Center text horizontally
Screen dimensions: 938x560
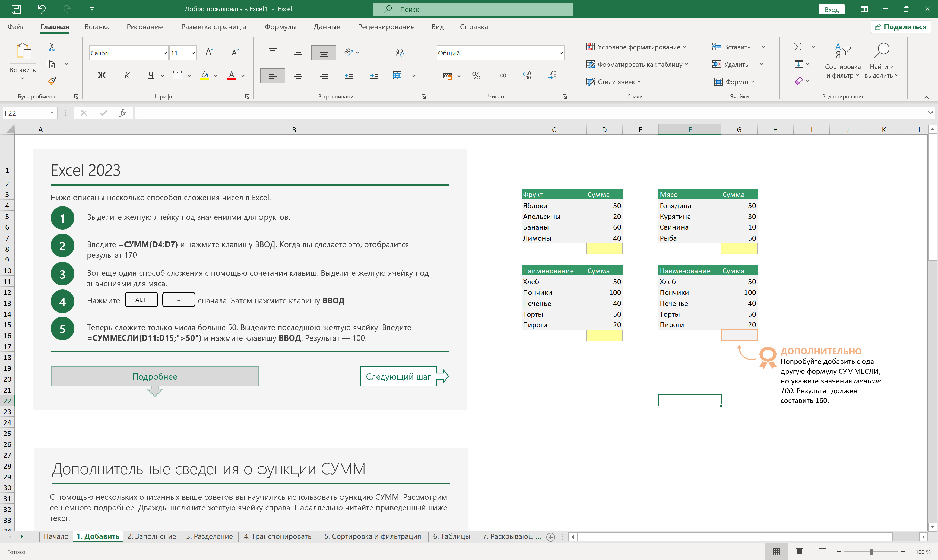(x=298, y=75)
